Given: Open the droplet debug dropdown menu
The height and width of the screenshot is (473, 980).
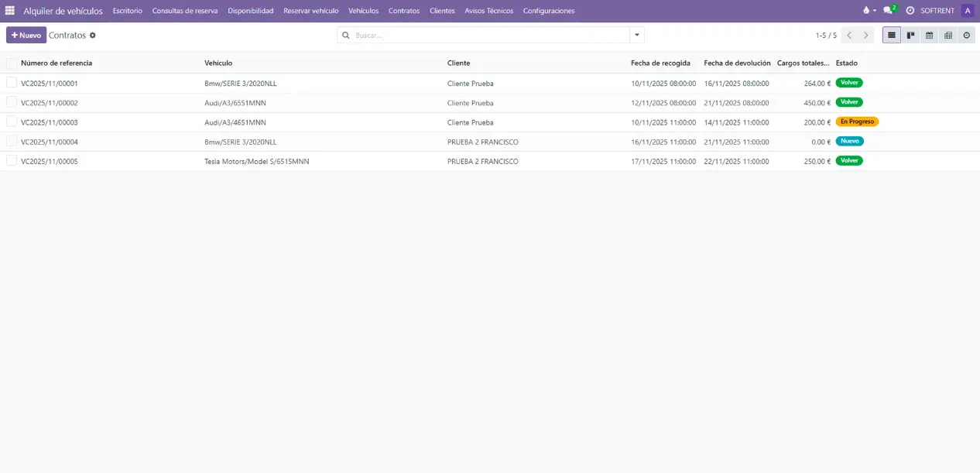Looking at the screenshot, I should tap(868, 11).
